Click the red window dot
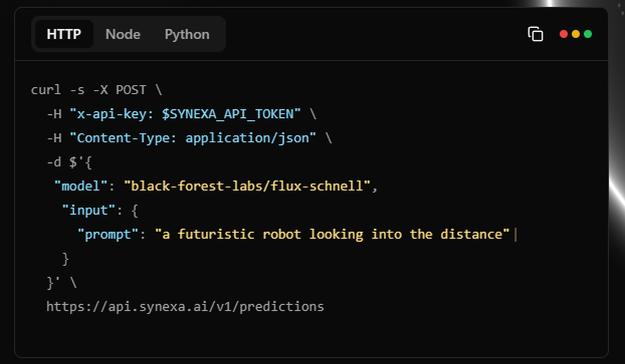 [564, 34]
